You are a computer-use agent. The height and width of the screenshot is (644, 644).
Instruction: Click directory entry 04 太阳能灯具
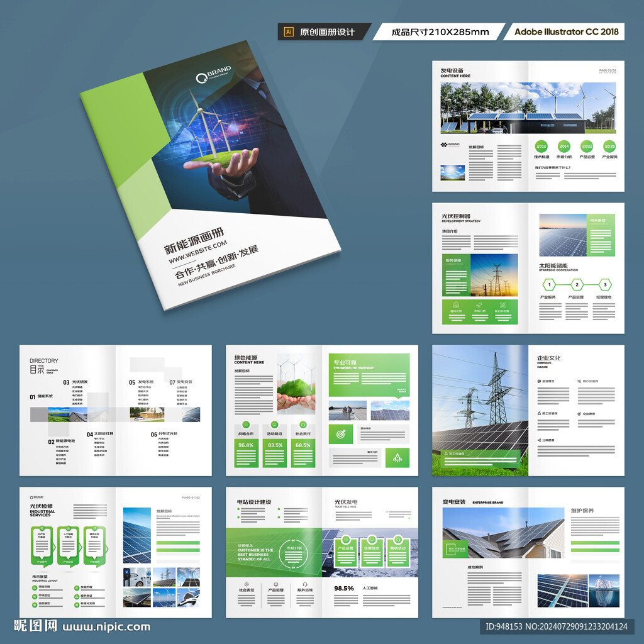(x=100, y=434)
